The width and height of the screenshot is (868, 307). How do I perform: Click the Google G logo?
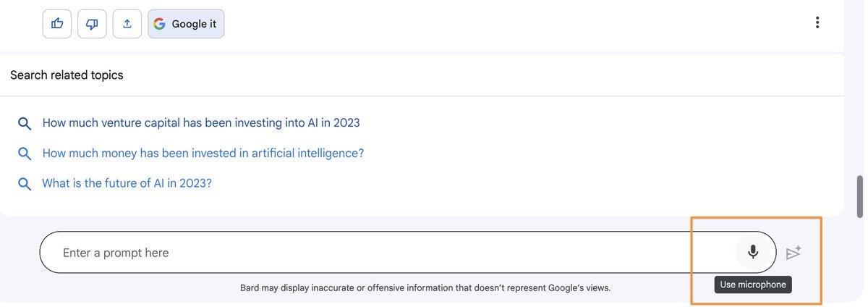pyautogui.click(x=160, y=24)
